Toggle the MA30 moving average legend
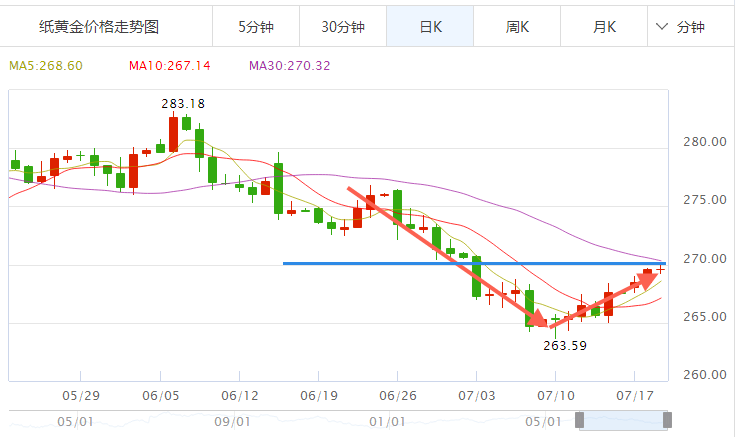This screenshot has width=741, height=437. point(289,66)
